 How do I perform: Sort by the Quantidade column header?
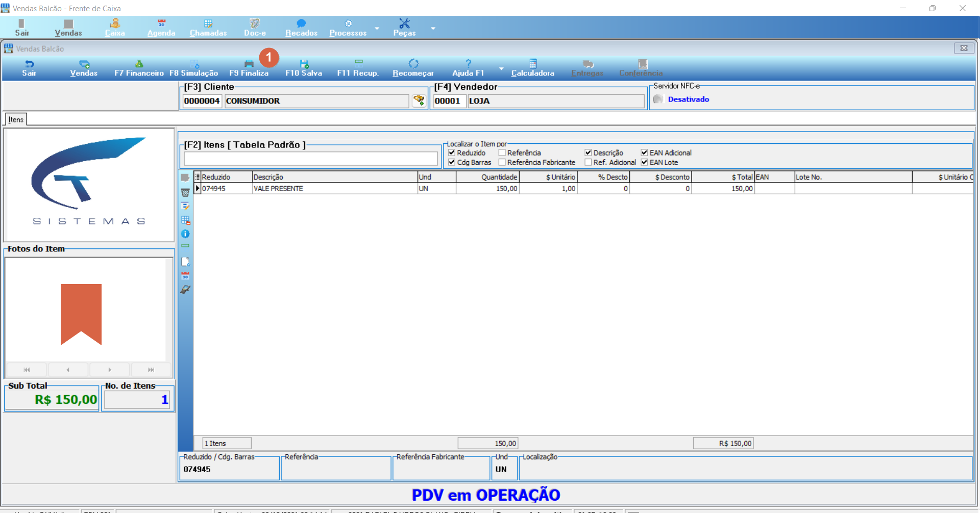click(487, 177)
